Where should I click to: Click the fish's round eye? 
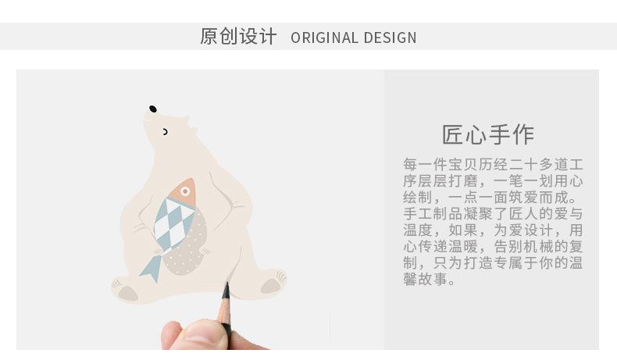[185, 191]
